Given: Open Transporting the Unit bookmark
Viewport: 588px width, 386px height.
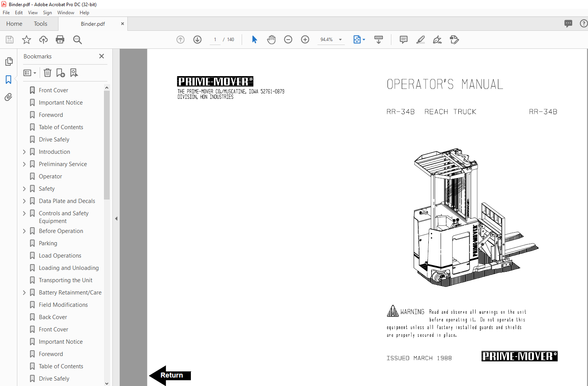Looking at the screenshot, I should [65, 280].
